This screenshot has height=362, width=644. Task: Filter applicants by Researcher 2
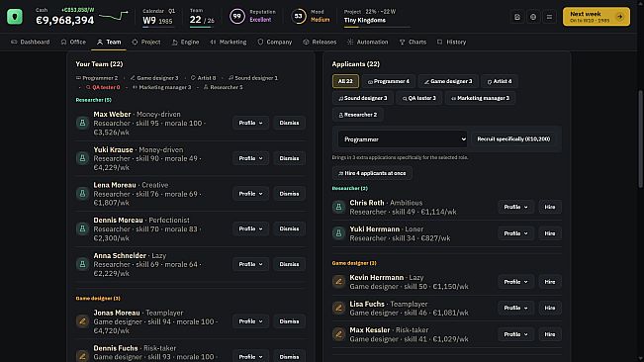tap(358, 115)
